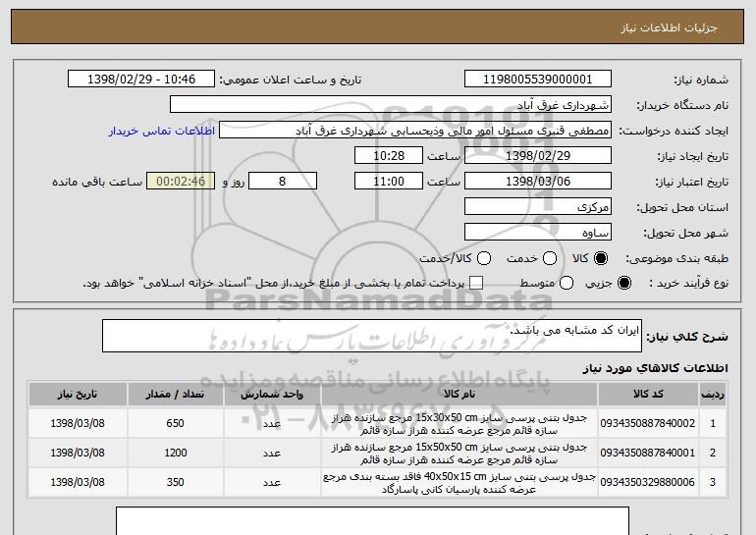
Task: Open the اطلاعات تماس خریدار link
Action: [162, 131]
